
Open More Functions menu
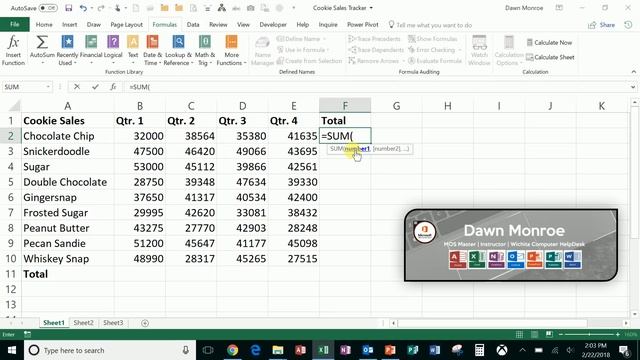click(x=231, y=51)
